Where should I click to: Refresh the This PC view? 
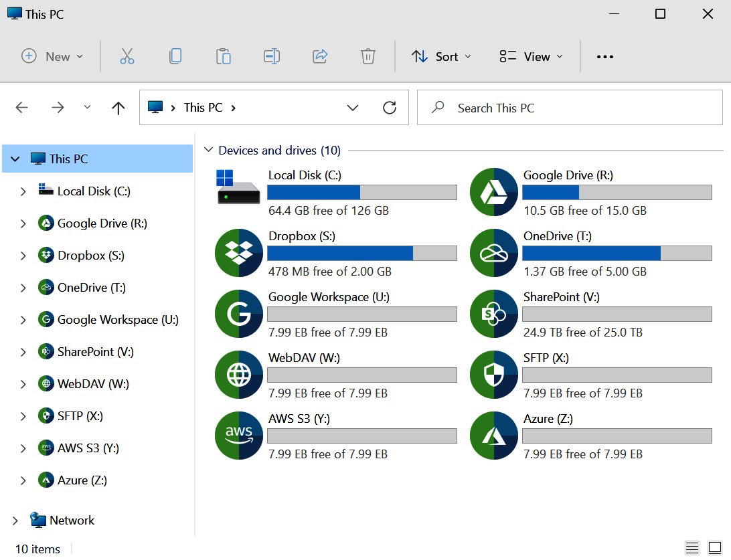click(x=390, y=108)
